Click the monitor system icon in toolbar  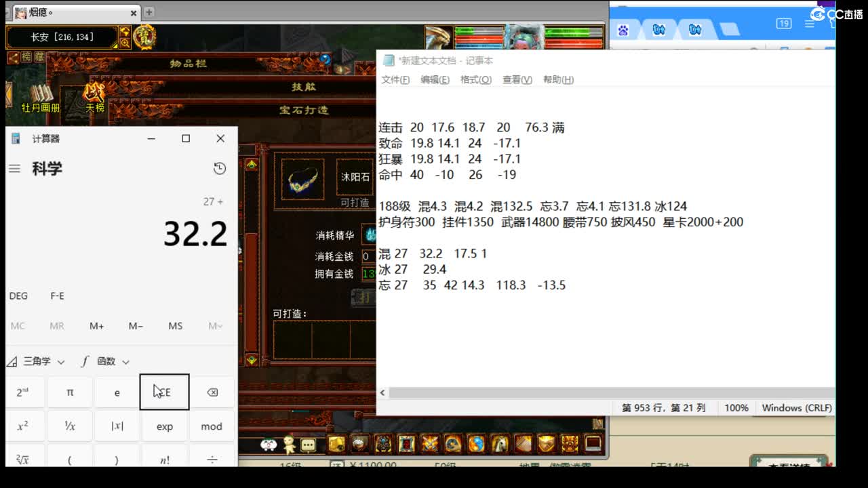[593, 444]
